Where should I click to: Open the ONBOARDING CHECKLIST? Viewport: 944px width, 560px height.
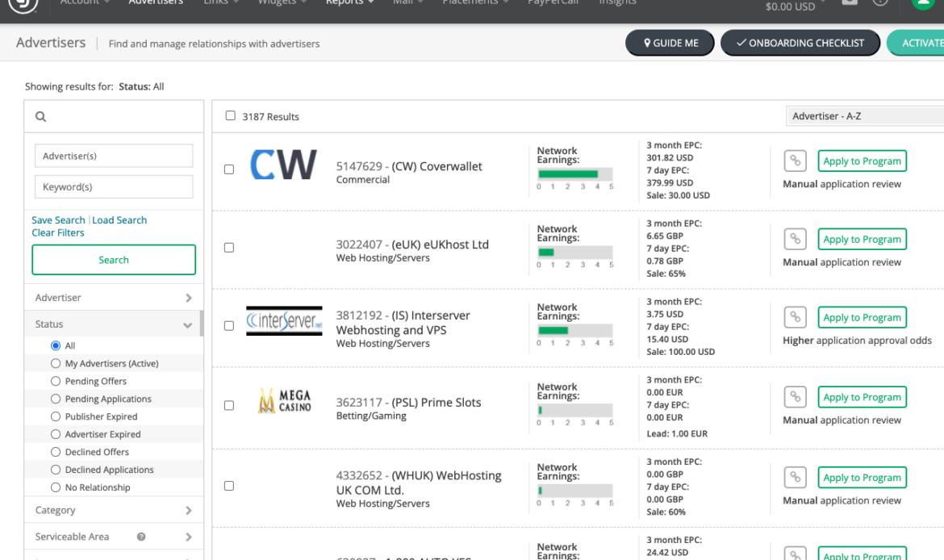[800, 43]
